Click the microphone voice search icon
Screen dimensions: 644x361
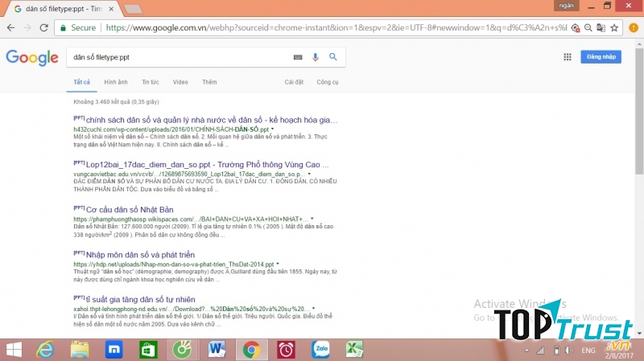point(315,57)
